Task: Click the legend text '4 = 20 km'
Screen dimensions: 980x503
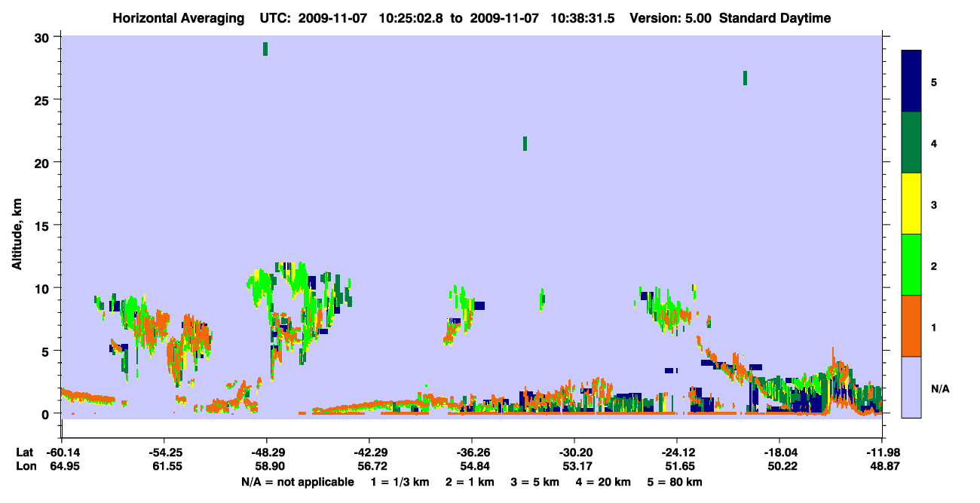Action: (605, 482)
